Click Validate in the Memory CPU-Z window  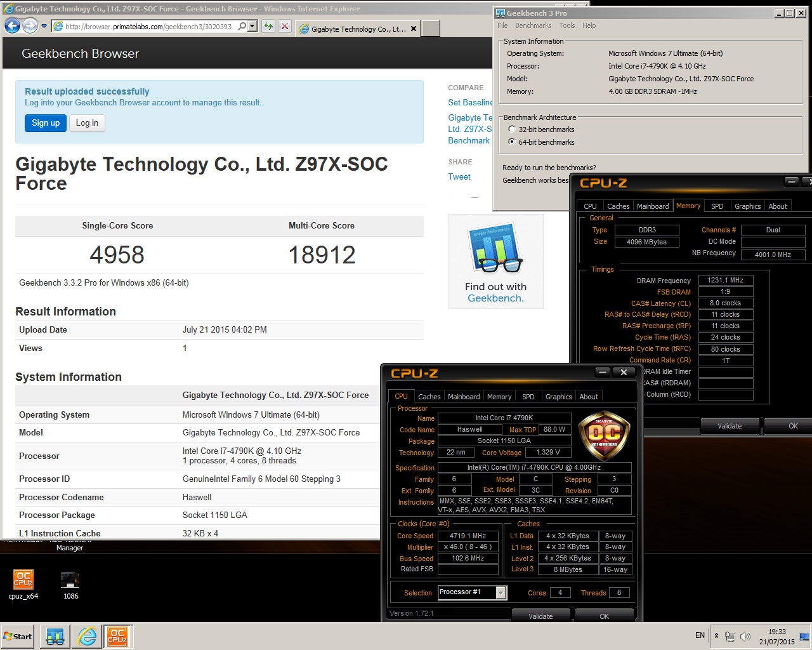pos(730,426)
